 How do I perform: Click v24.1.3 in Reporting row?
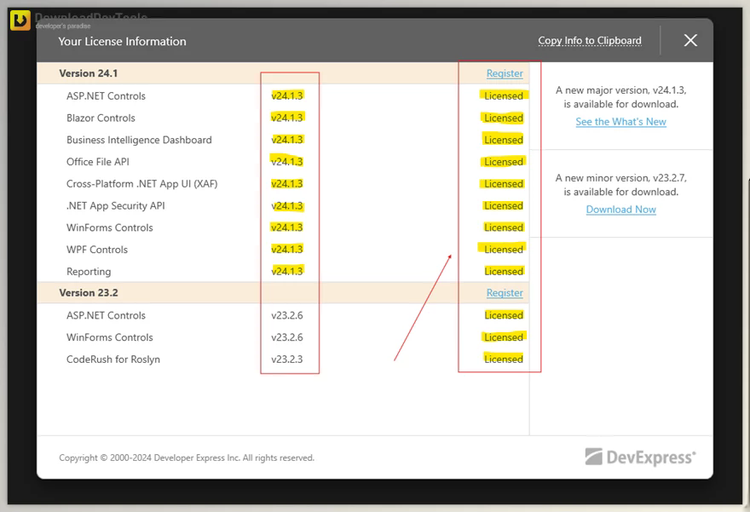coord(287,271)
